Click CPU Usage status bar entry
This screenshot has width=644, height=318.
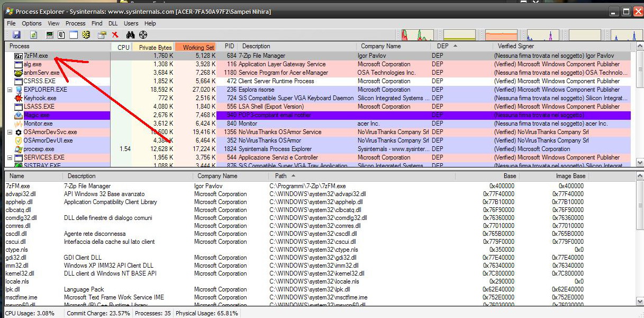[30, 313]
